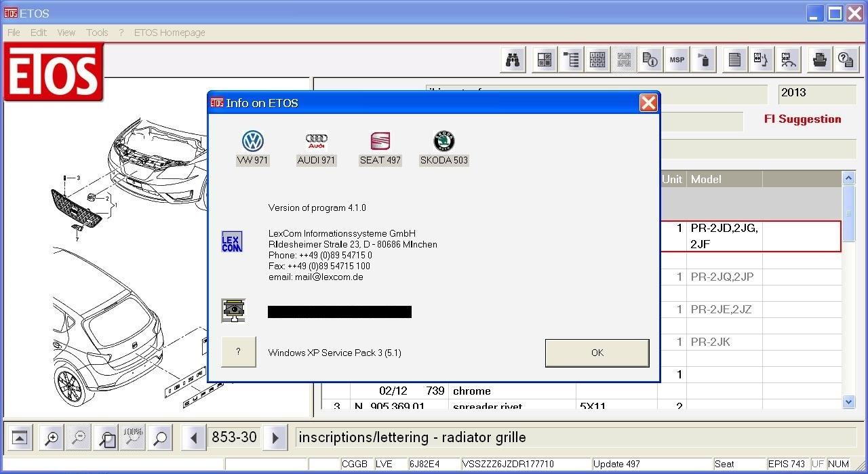
Task: Click the Update 497 status entry
Action: (652, 464)
